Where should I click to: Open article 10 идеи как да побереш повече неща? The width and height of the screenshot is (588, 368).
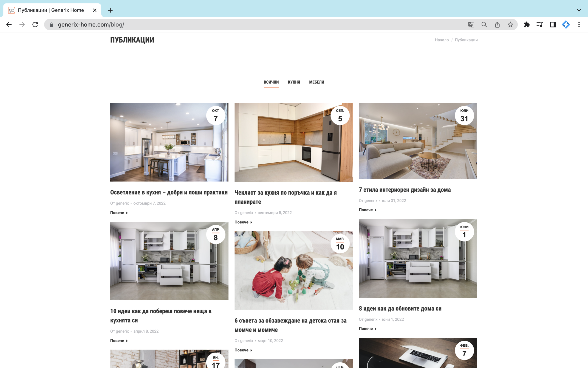pyautogui.click(x=161, y=316)
